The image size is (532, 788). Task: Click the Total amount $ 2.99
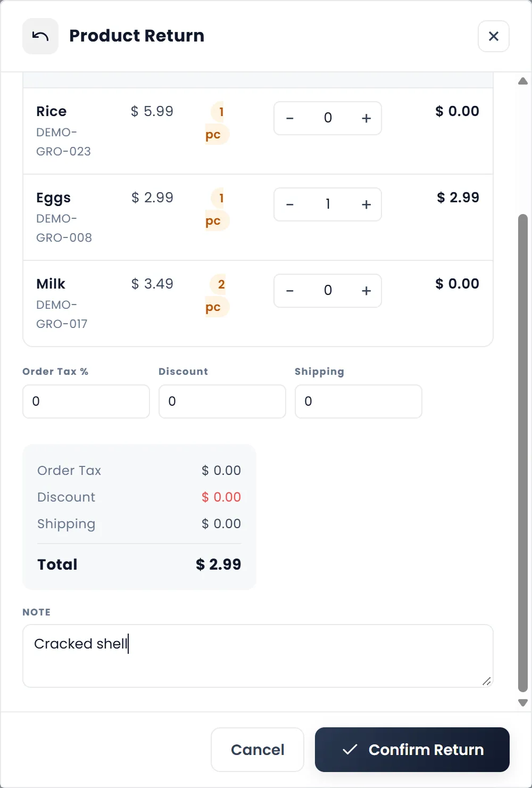click(x=219, y=564)
